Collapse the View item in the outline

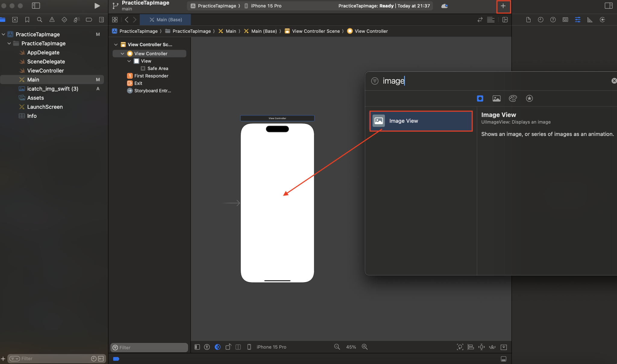tap(129, 61)
